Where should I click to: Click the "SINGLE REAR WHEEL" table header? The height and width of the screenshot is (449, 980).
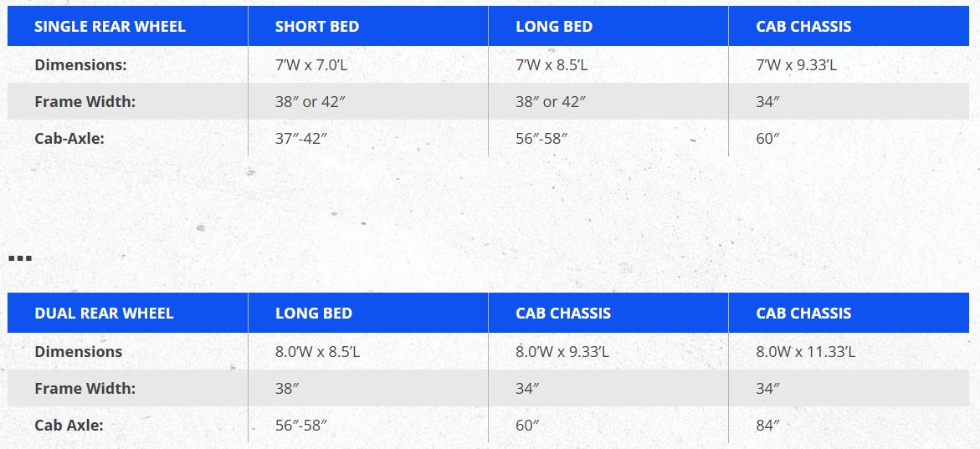click(110, 26)
